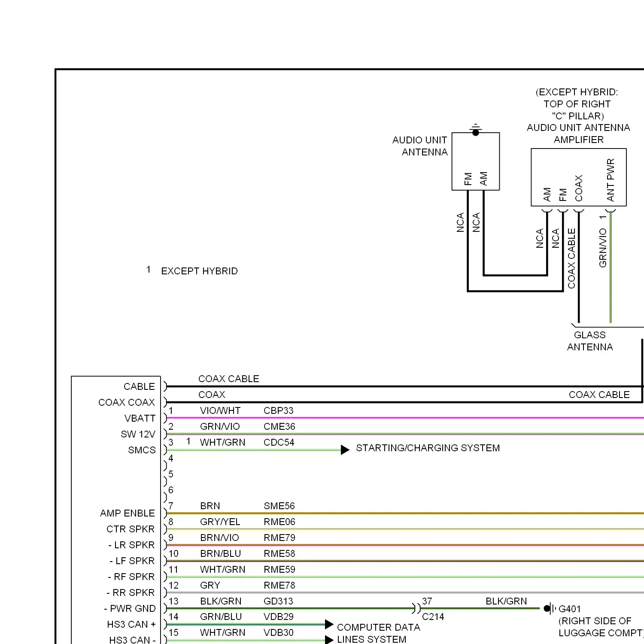Image resolution: width=644 pixels, height=644 pixels.
Task: Click the BLK/GRN label next to GD313
Action: 221,601
